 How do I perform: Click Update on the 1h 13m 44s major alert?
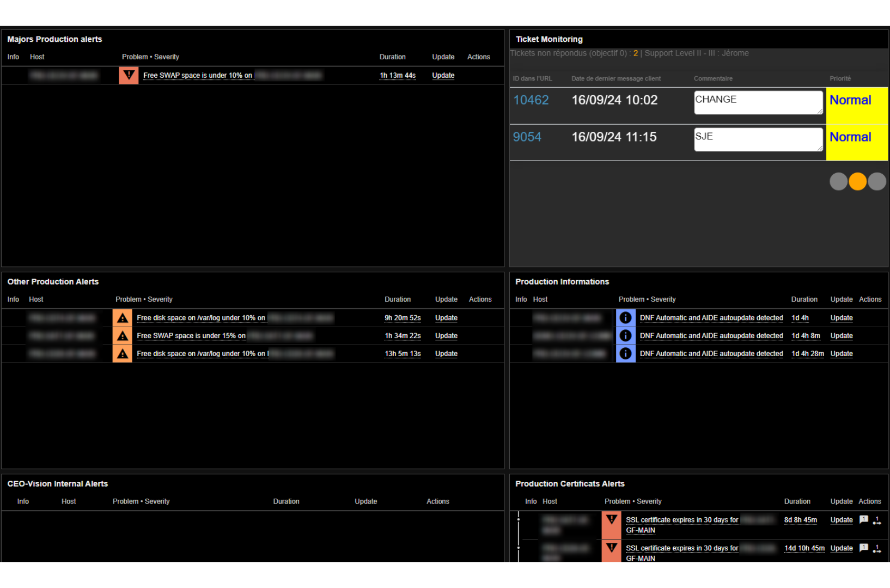pos(443,76)
